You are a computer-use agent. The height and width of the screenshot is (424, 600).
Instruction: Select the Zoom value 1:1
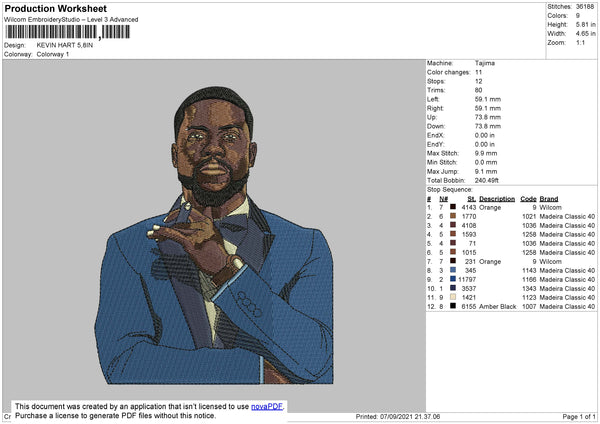point(580,42)
